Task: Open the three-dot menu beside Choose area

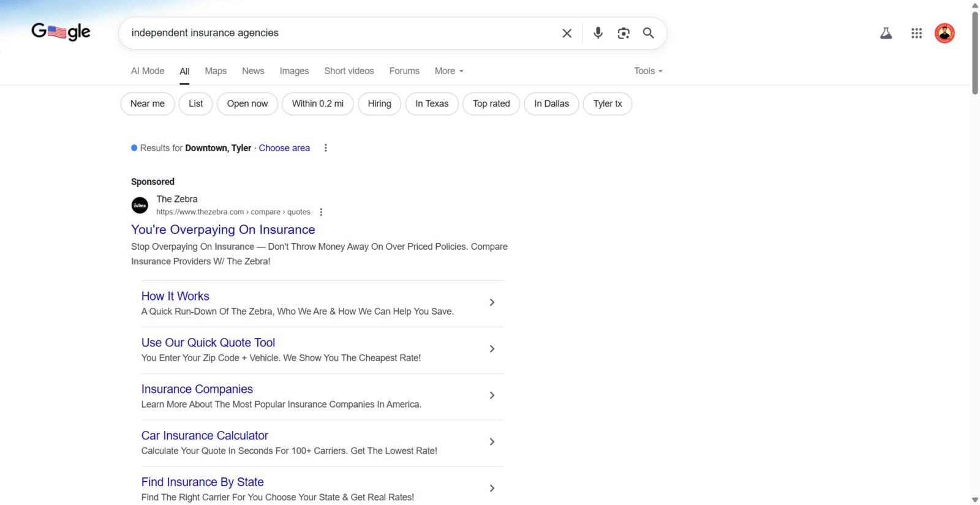Action: pyautogui.click(x=326, y=148)
